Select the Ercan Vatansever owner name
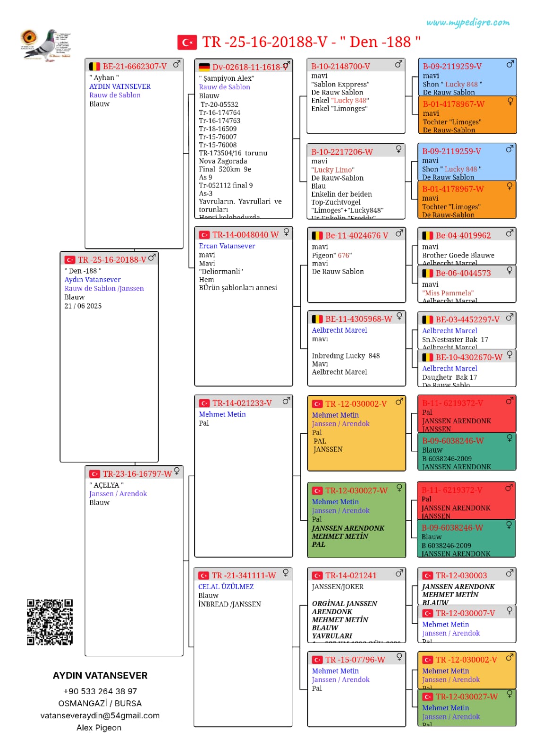The image size is (534, 756). pos(227,246)
